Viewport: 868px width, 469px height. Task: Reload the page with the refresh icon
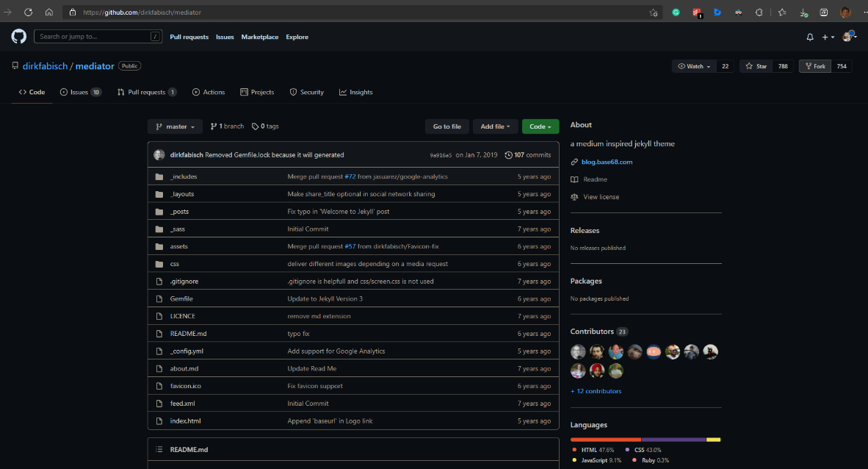click(x=28, y=12)
